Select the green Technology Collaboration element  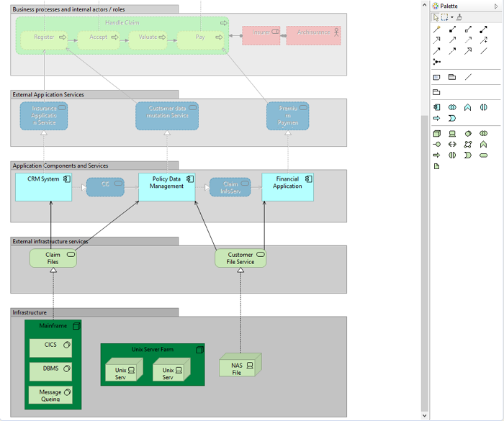[x=483, y=133]
